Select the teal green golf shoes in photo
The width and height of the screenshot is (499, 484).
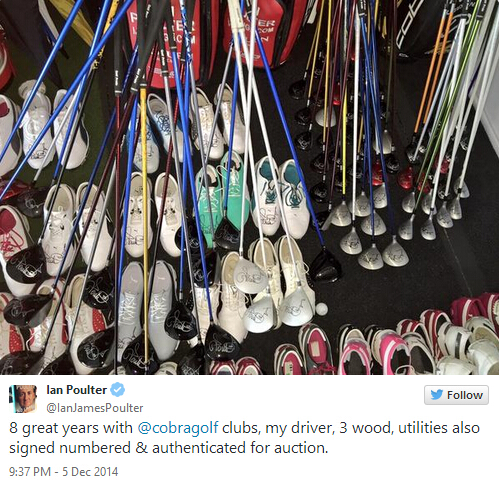[222, 198]
